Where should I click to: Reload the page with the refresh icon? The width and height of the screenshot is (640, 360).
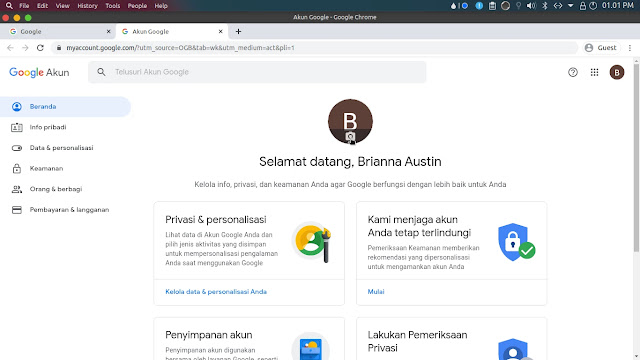click(x=40, y=48)
